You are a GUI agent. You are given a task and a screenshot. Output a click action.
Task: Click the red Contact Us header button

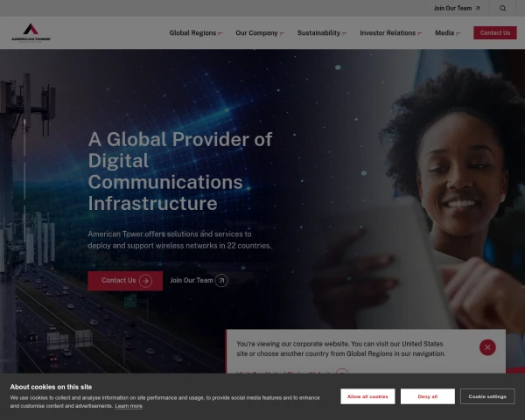click(495, 33)
